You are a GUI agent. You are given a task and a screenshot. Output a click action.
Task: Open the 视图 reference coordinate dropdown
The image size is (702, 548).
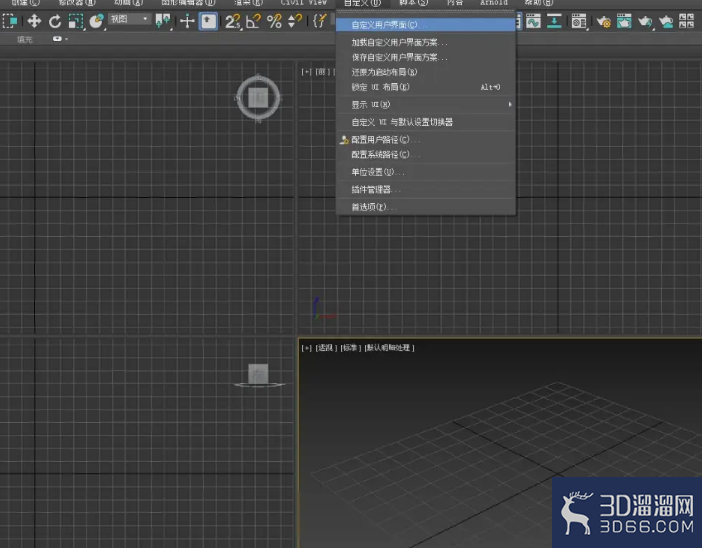(129, 19)
